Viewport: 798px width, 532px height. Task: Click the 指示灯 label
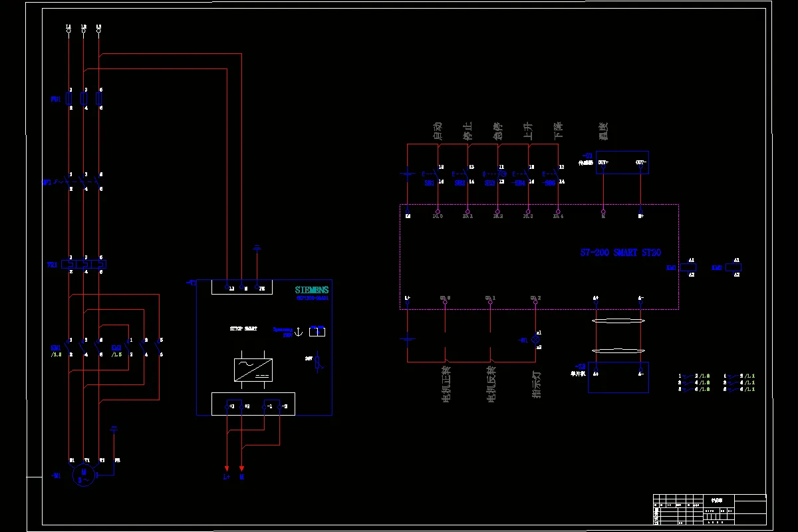pyautogui.click(x=536, y=384)
